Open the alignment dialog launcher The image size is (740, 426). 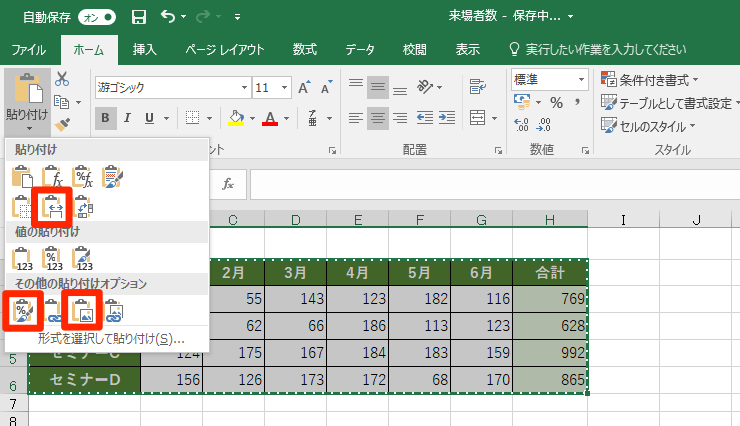(x=498, y=150)
